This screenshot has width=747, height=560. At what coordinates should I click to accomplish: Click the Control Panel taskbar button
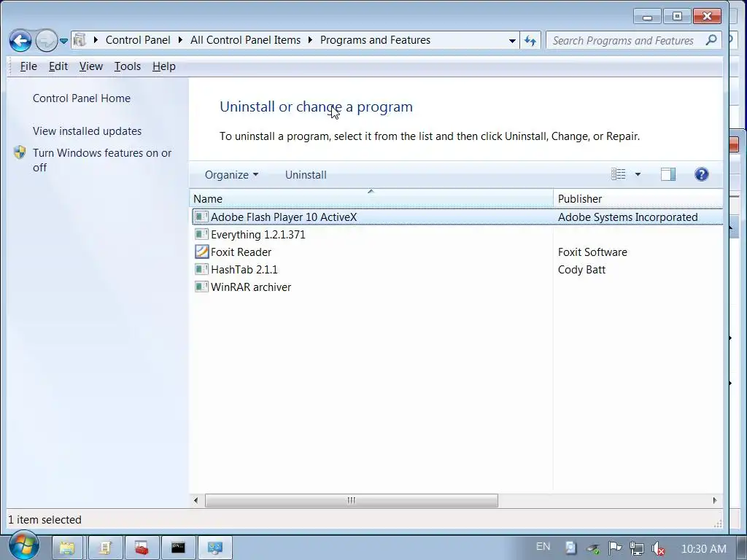[215, 548]
